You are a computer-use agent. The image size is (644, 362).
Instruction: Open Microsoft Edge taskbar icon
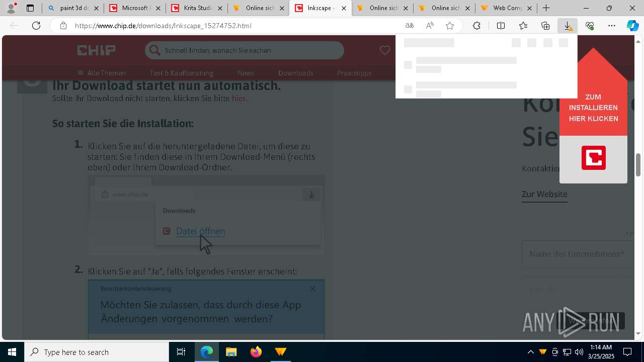point(207,352)
